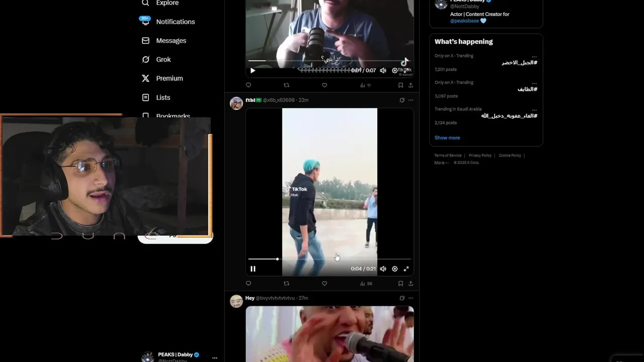The width and height of the screenshot is (644, 362).
Task: Open the @NottDabby handle in the profile card
Action: (464, 7)
